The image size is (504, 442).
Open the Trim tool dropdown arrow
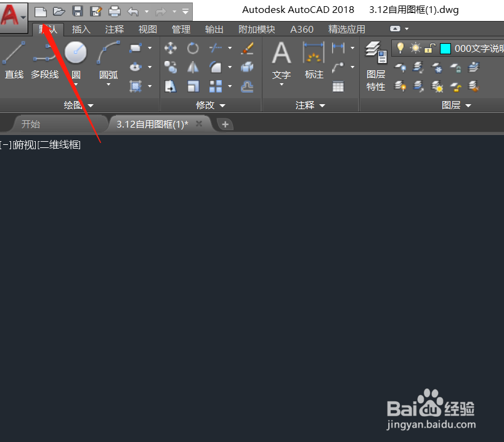230,48
